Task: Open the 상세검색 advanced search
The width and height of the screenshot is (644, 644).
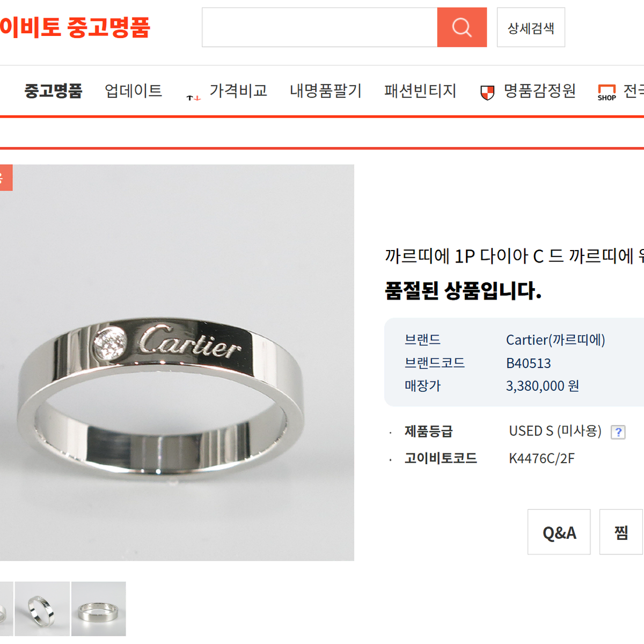Action: click(531, 27)
